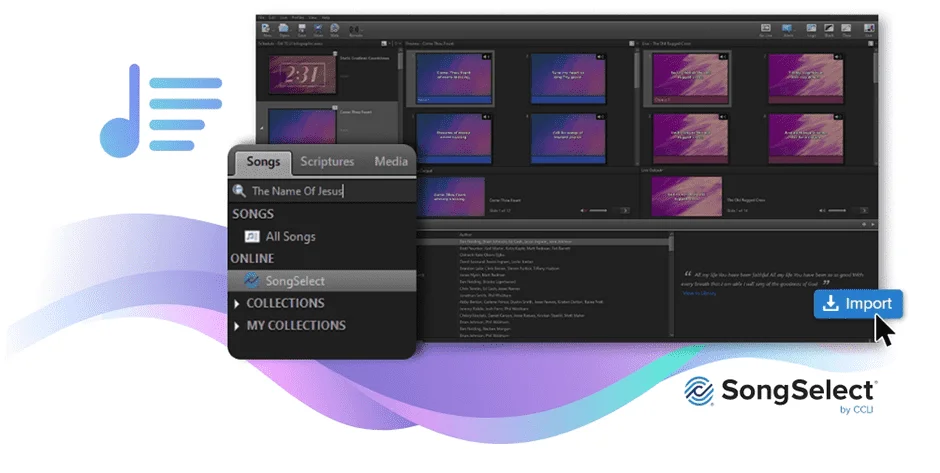Click the Black screen toolbar icon

828,29
